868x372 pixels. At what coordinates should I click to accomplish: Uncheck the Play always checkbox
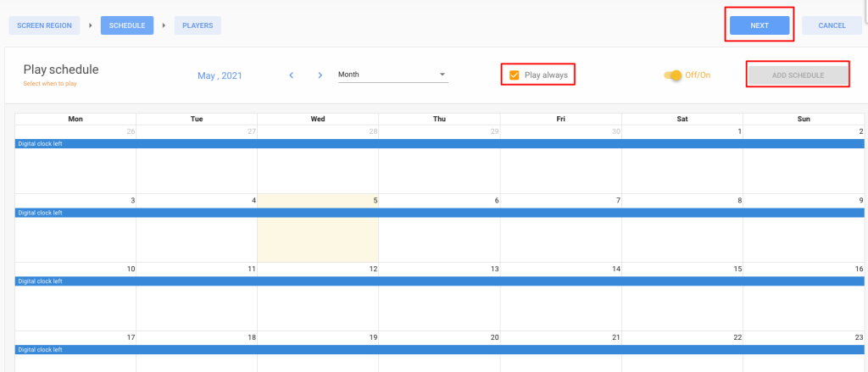(x=515, y=75)
